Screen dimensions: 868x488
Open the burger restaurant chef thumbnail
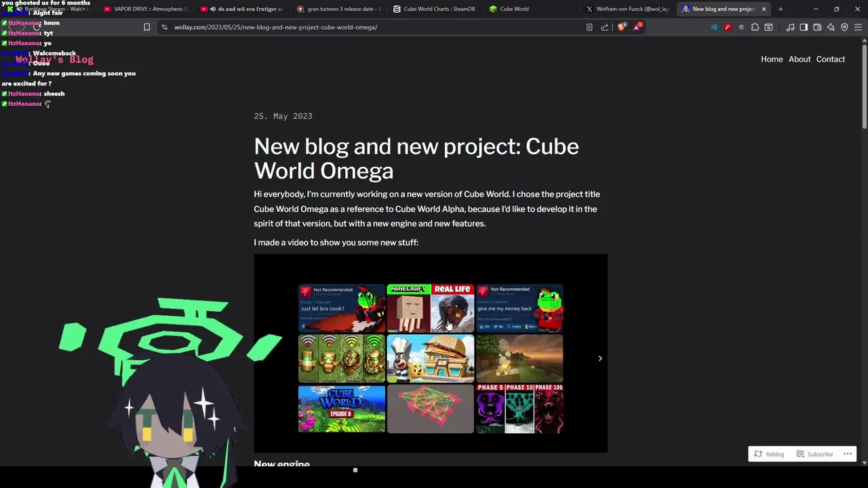[431, 359]
